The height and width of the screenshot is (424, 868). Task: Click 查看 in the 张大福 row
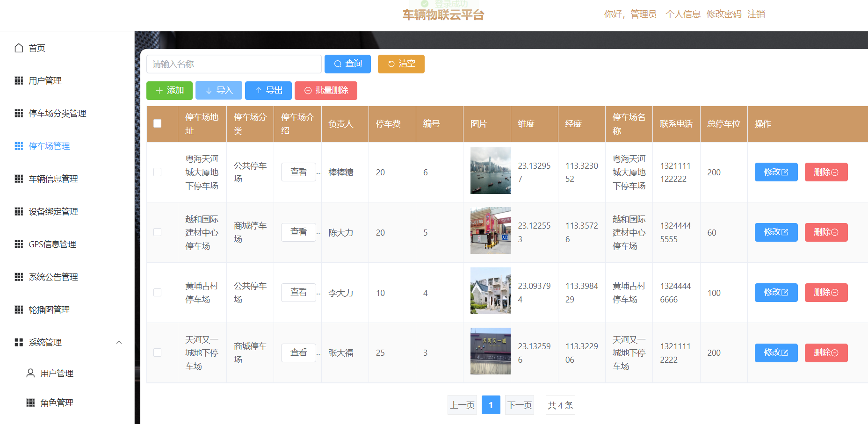[298, 352]
